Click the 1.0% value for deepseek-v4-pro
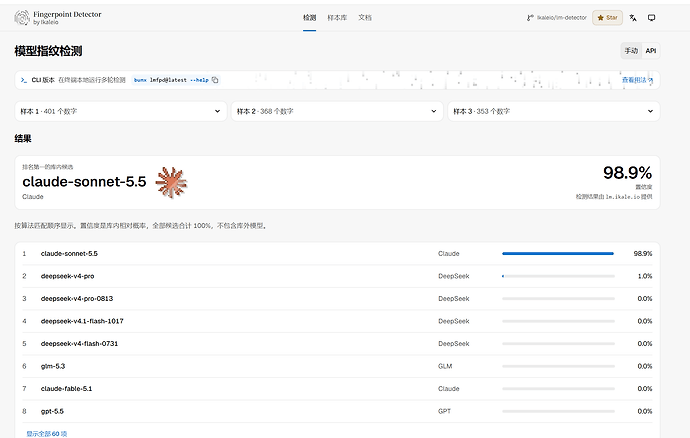The height and width of the screenshot is (438, 690). 645,276
